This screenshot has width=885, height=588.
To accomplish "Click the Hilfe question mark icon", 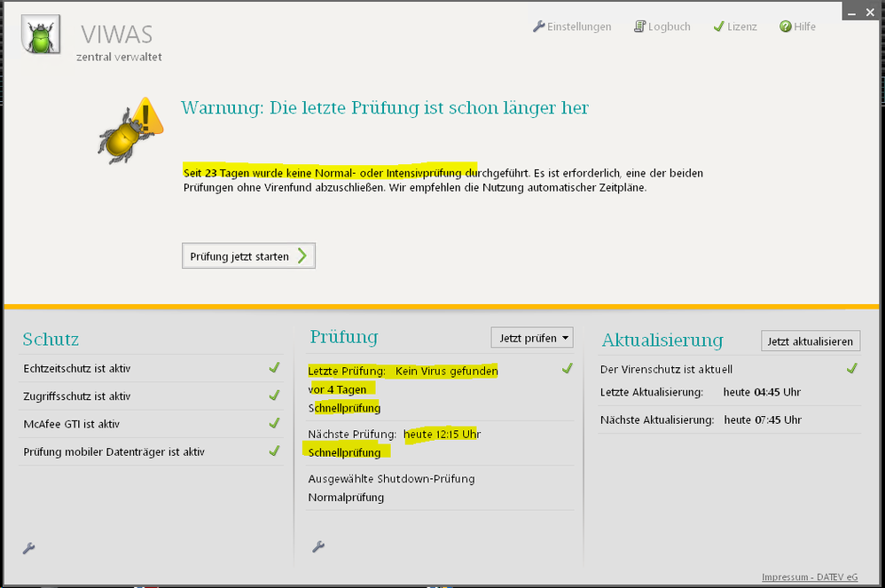I will point(785,27).
